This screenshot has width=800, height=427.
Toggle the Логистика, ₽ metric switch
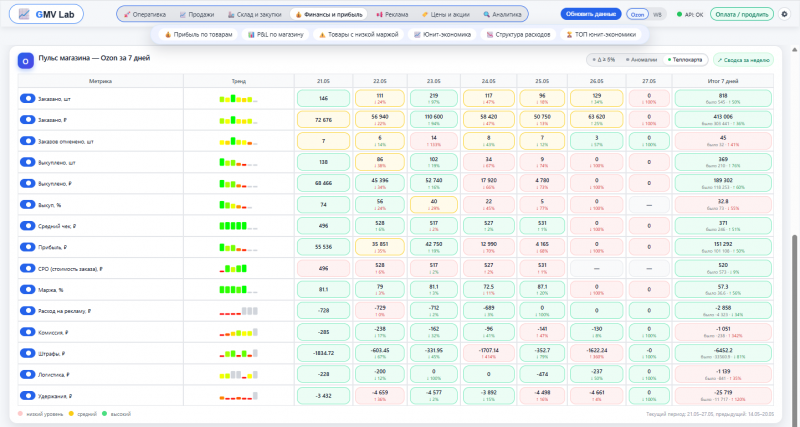pos(27,374)
